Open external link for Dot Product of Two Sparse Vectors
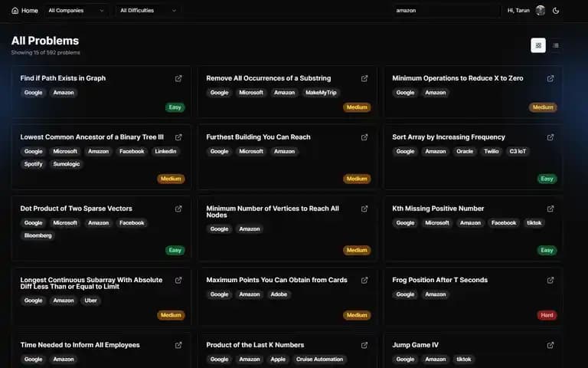 point(178,209)
